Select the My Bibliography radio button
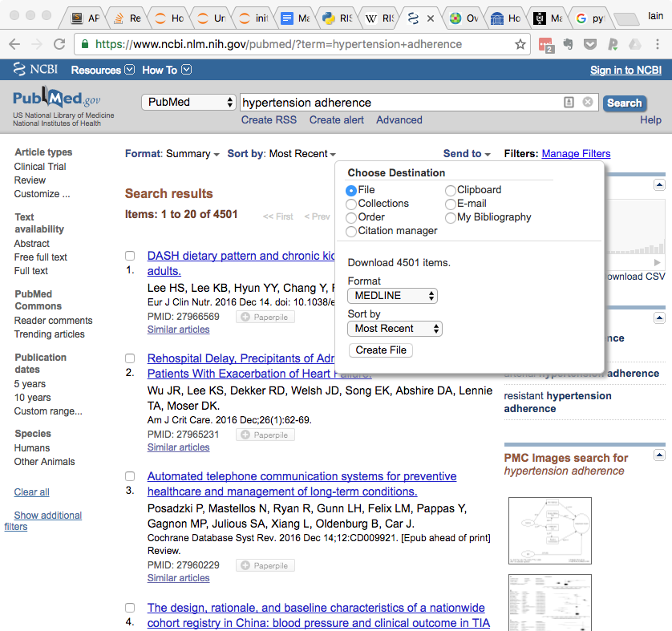 450,217
